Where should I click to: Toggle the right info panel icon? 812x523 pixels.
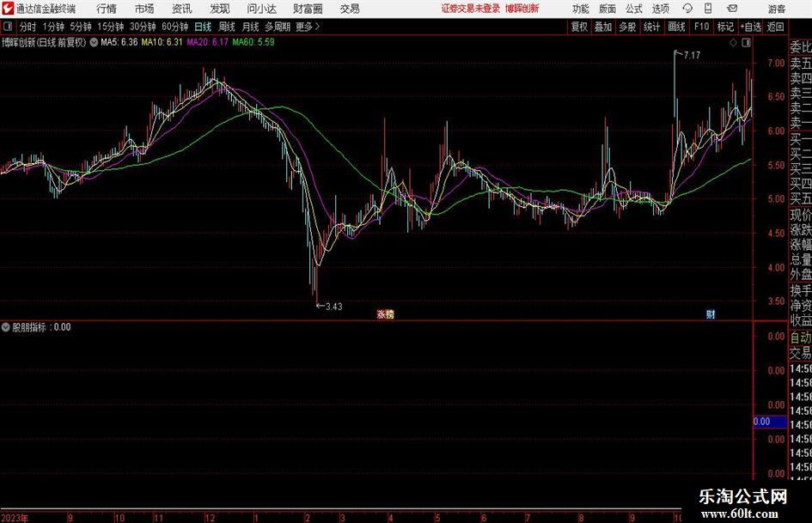pyautogui.click(x=746, y=43)
